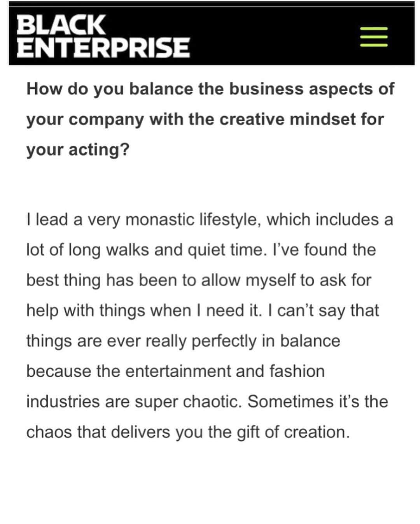Click the bold question heading's first line
Screen dimensions: 420x524
(210, 89)
